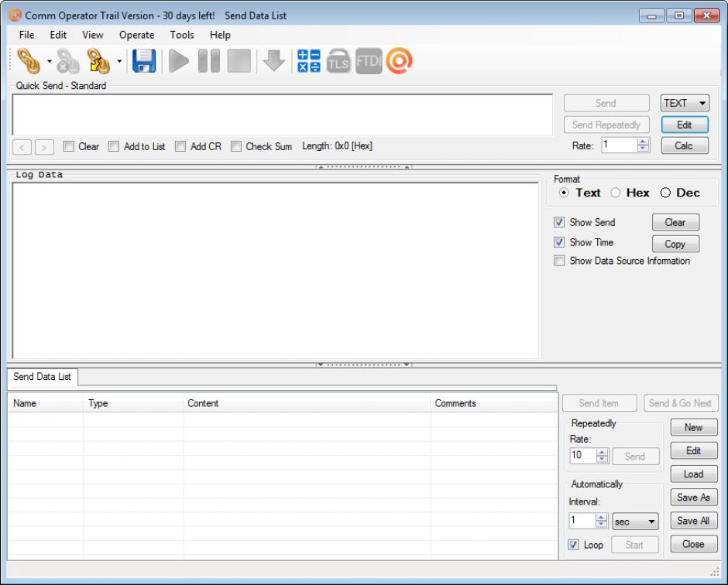Click the Quick Send Rate field

point(620,145)
